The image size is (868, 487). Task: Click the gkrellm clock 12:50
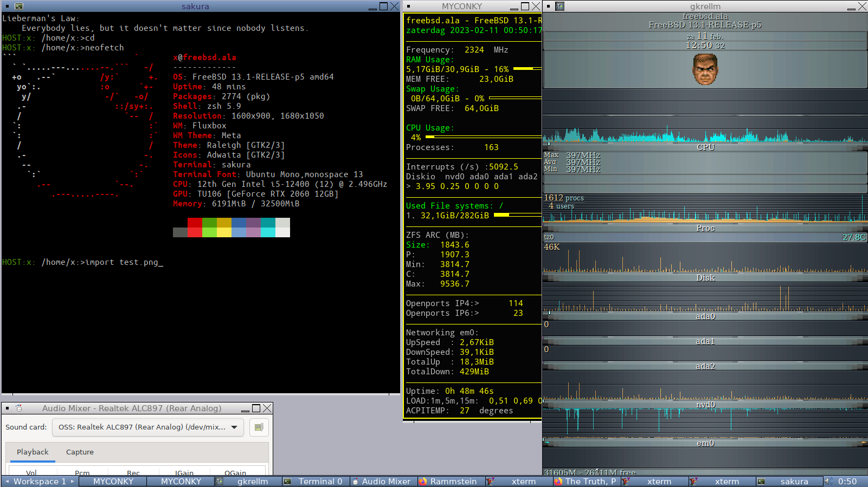pos(705,46)
